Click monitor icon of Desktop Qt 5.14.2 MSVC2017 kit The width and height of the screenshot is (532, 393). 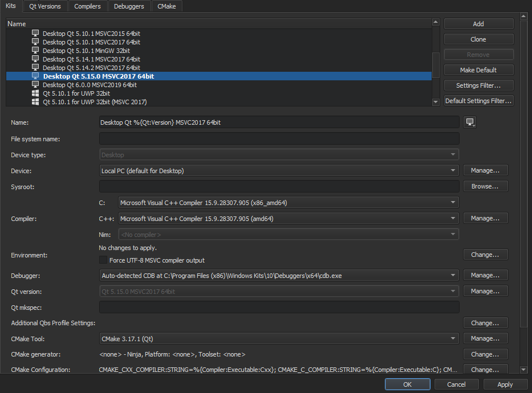[35, 68]
